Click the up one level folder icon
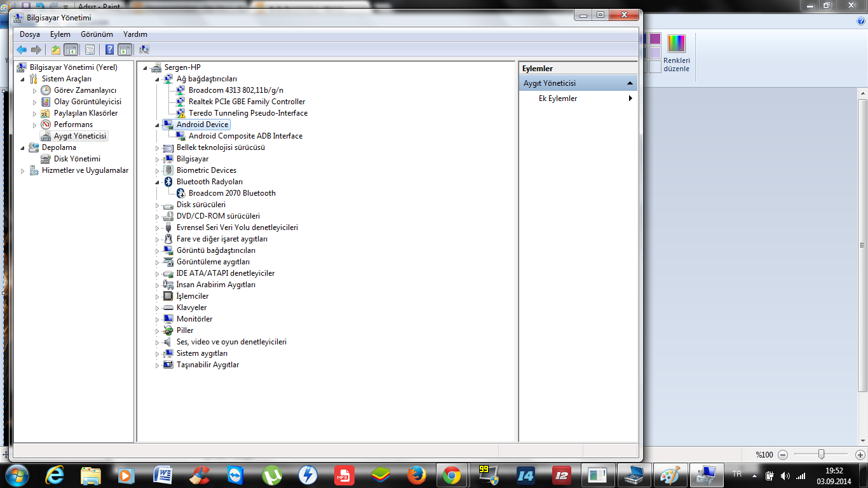 click(x=56, y=50)
